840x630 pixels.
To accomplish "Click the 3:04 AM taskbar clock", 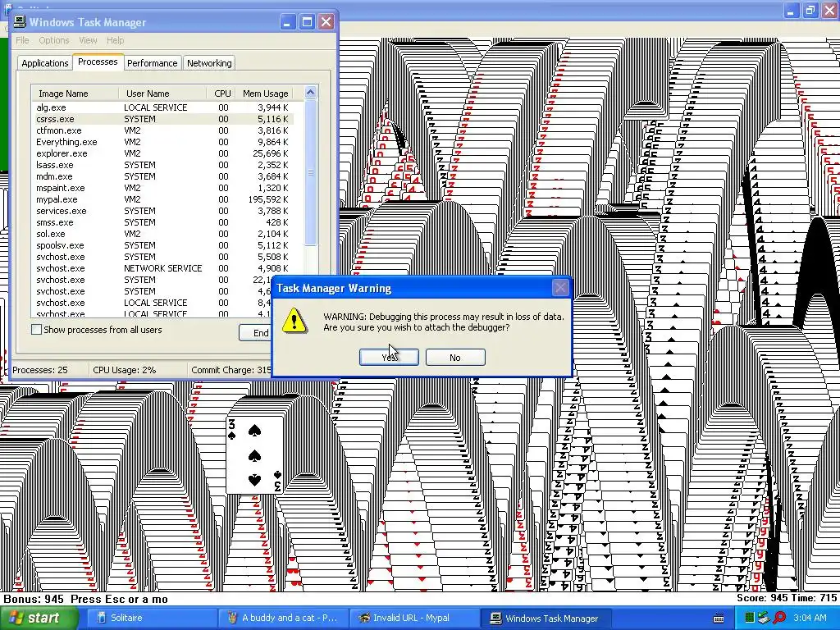I will coord(810,618).
